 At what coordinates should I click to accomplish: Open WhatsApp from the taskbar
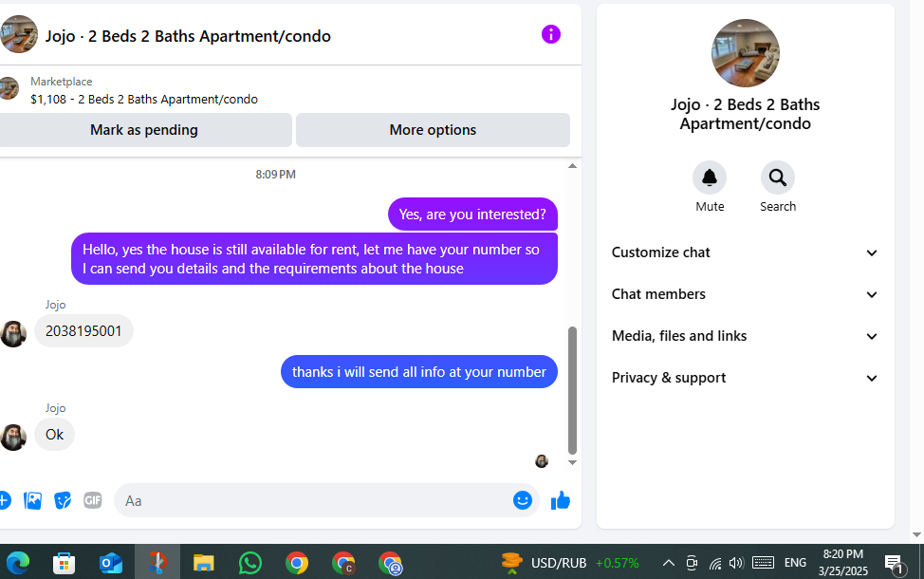[x=250, y=563]
